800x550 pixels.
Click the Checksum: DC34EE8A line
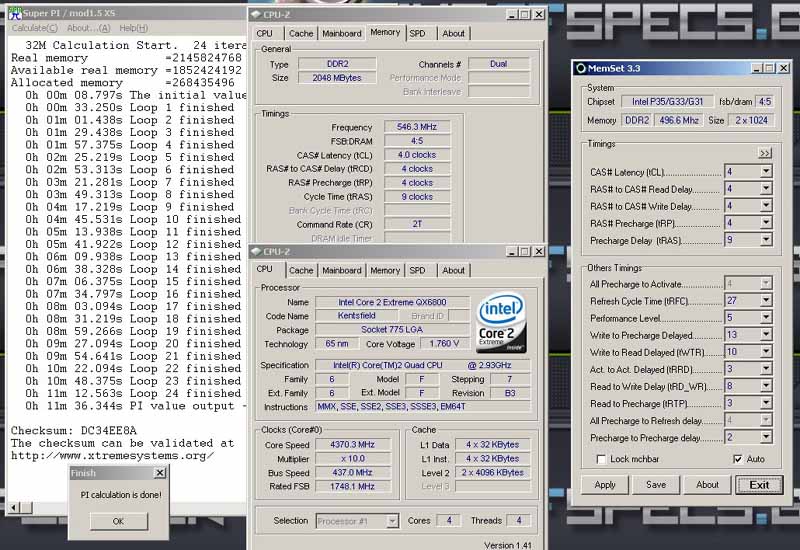coord(74,431)
